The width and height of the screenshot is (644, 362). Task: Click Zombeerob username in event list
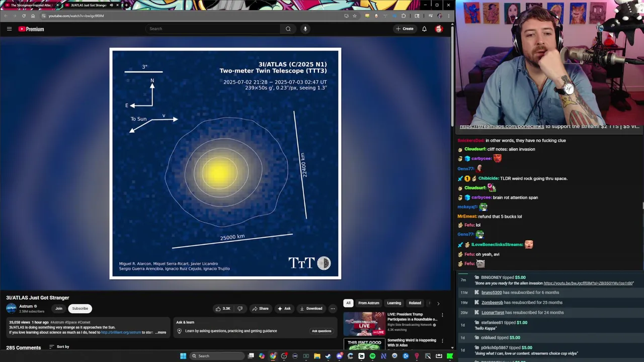tap(492, 303)
